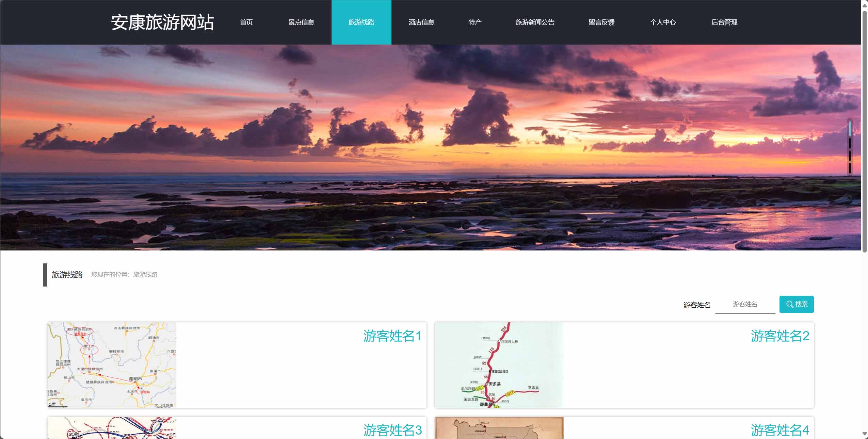Viewport: 868px width, 439px height.
Task: Click the page scrollbar down arrow
Action: [865, 434]
